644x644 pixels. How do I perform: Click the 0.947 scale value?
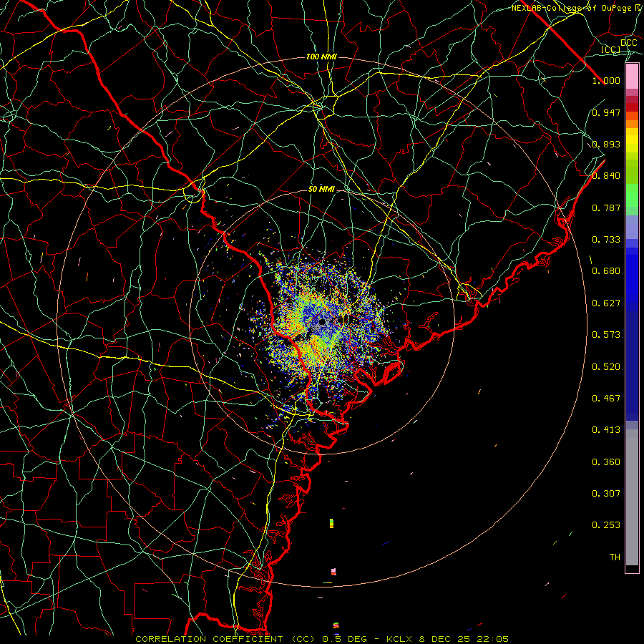pyautogui.click(x=606, y=112)
